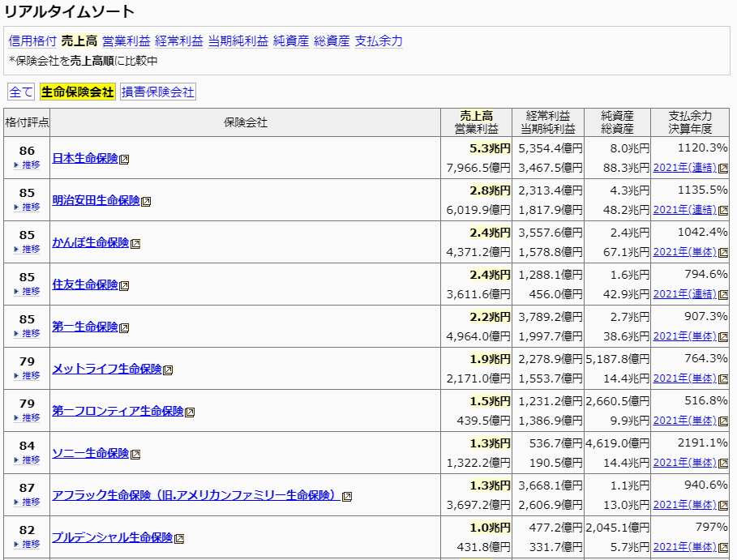Image resolution: width=737 pixels, height=560 pixels.
Task: Sort by 支払余力
Action: click(x=379, y=41)
